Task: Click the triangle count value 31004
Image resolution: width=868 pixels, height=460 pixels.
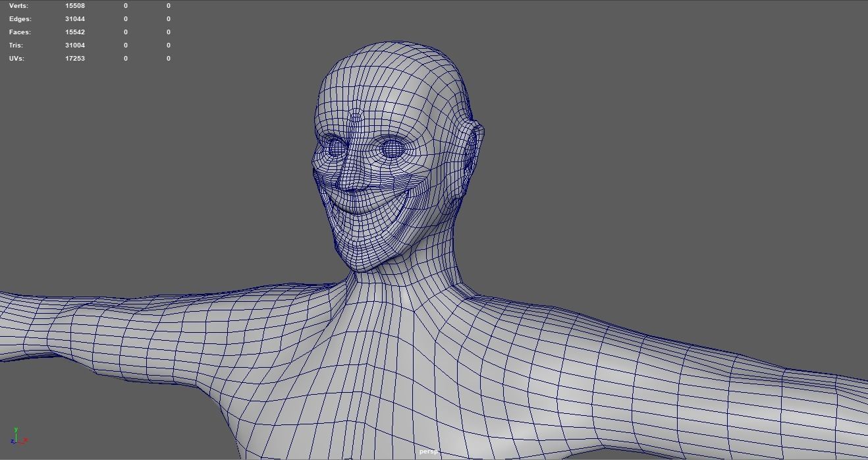Action: (x=75, y=45)
